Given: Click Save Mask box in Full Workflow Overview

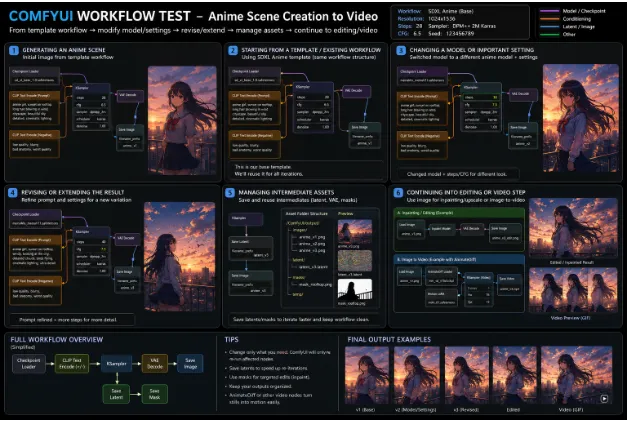Looking at the screenshot, I should [x=155, y=394].
